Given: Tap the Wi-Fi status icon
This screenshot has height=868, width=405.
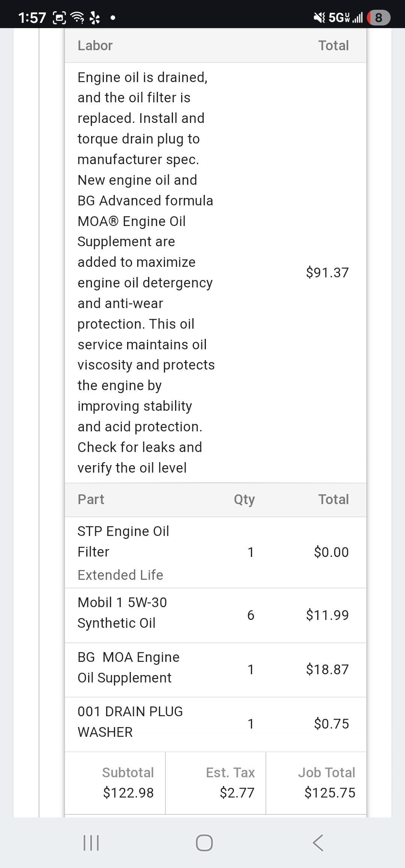Looking at the screenshot, I should pyautogui.click(x=78, y=17).
